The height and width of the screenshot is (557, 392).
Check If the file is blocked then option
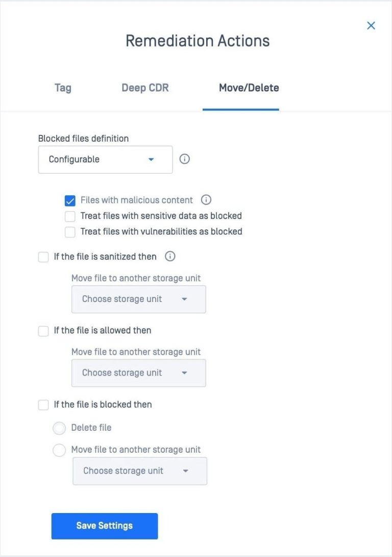pyautogui.click(x=43, y=405)
